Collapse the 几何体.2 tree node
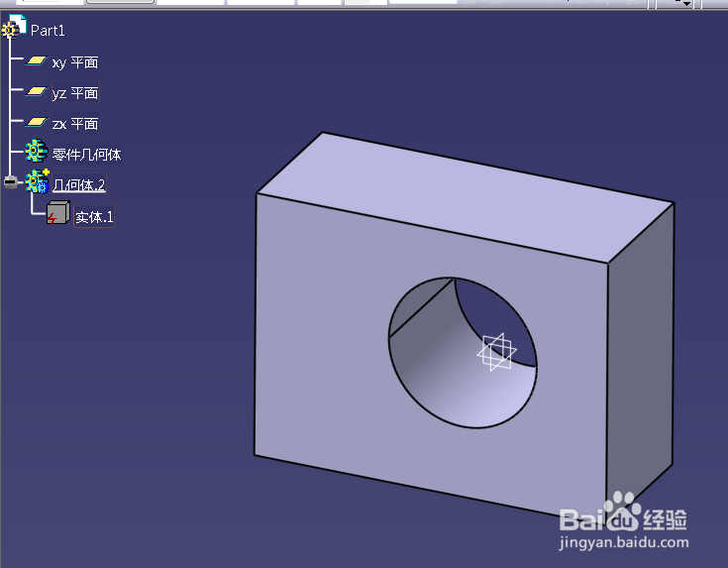728x568 pixels. (x=10, y=182)
